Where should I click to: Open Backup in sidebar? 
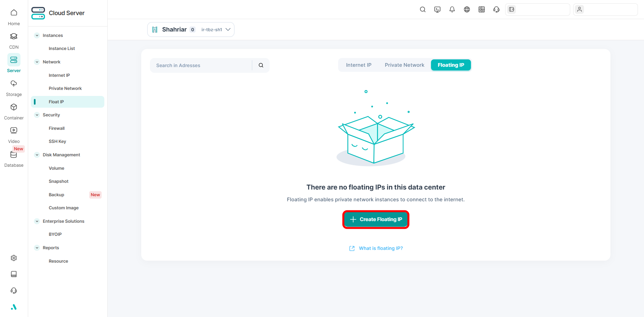click(56, 195)
